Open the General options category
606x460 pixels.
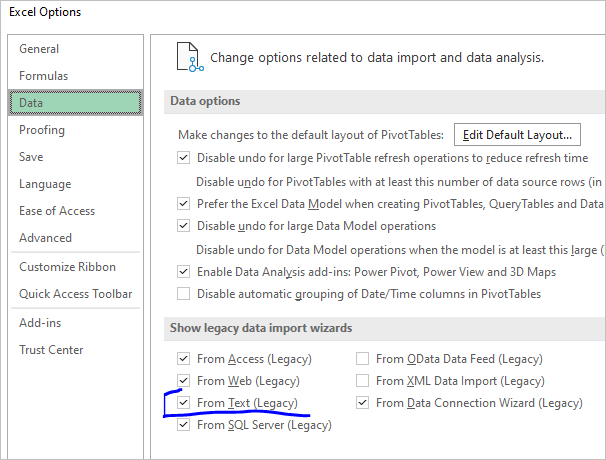coord(39,49)
